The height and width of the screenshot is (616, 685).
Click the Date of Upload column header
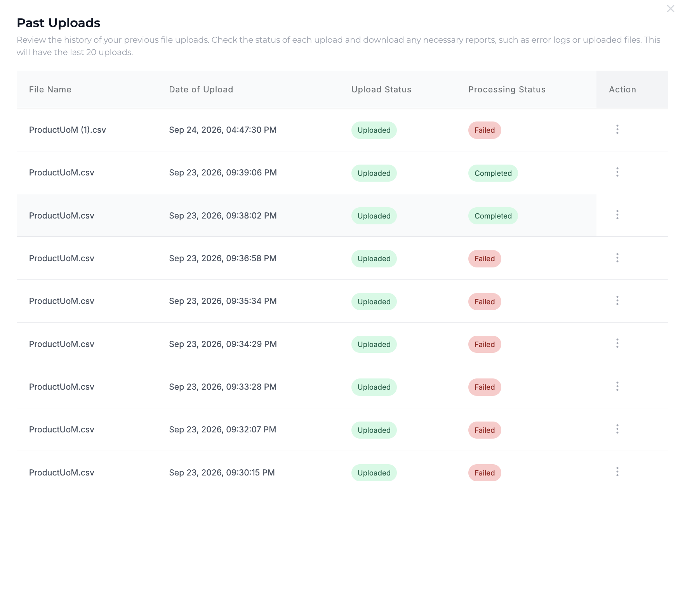tap(201, 90)
